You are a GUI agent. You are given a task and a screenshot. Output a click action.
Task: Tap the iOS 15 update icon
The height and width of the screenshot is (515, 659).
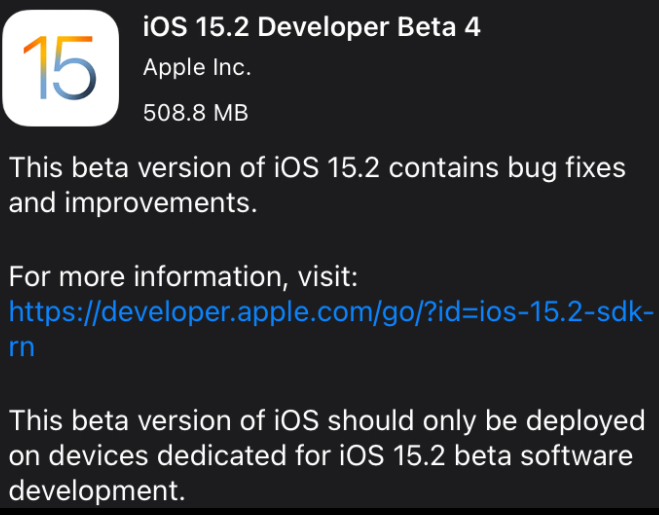point(61,68)
